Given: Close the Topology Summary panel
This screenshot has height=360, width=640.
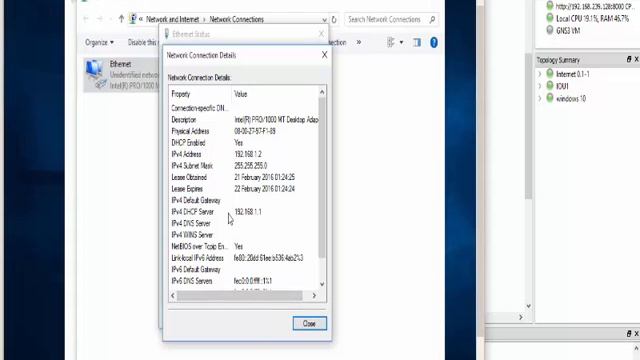Looking at the screenshot, I should pos(636,60).
